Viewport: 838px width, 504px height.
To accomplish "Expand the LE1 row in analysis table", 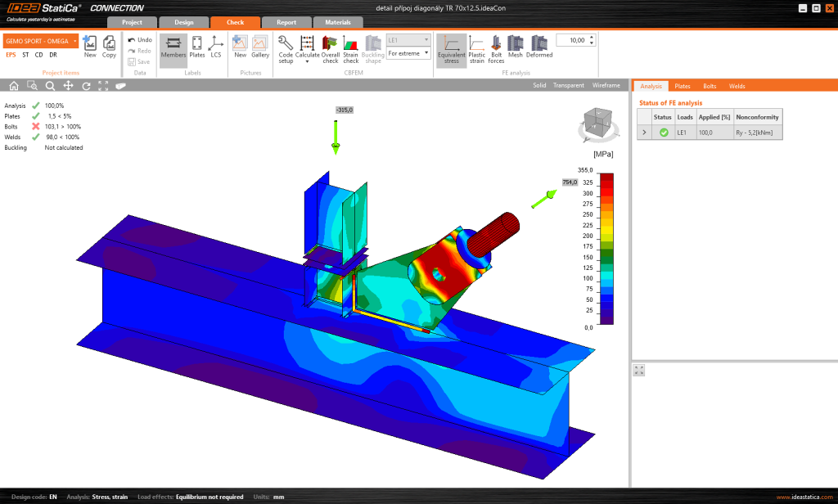I will (643, 132).
